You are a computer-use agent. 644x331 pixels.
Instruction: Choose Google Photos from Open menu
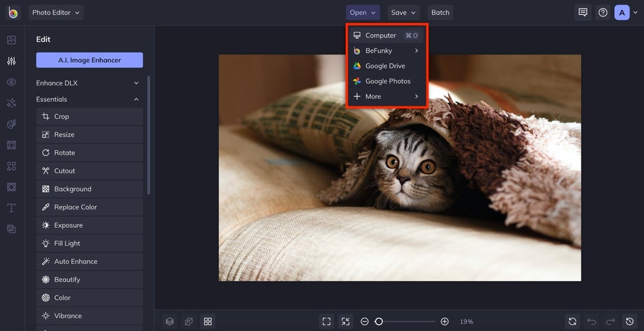386,81
